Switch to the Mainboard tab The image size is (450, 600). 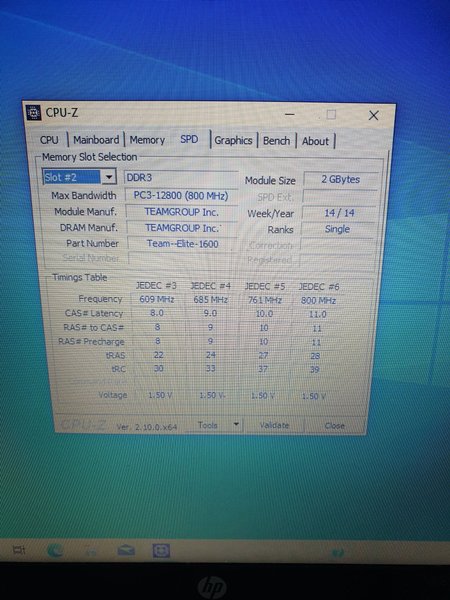96,140
